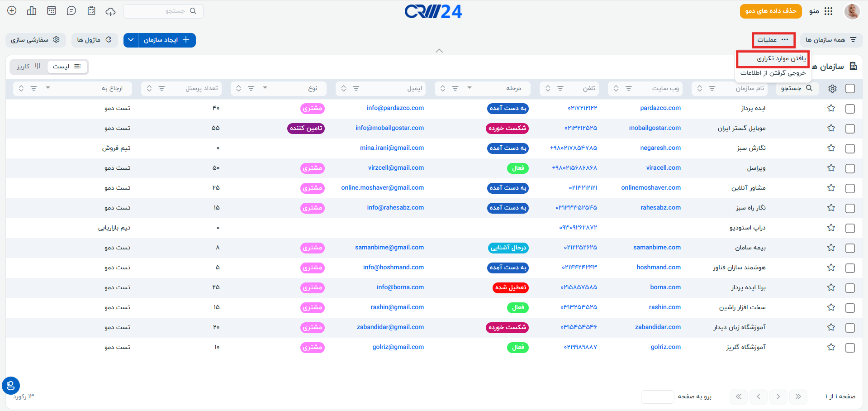This screenshot has height=411, width=868.
Task: Sort the تلفن column
Action: (x=548, y=89)
